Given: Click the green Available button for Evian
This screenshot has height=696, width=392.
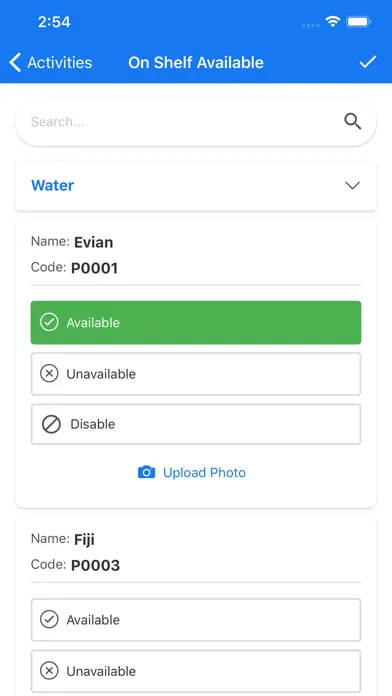Looking at the screenshot, I should 196,322.
